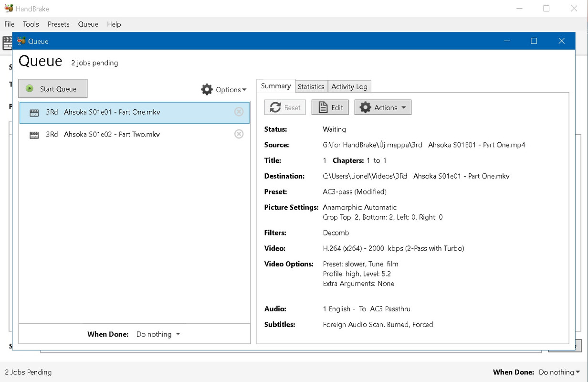
Task: Click '2 Jobs Pending' in main status bar
Action: (x=28, y=372)
